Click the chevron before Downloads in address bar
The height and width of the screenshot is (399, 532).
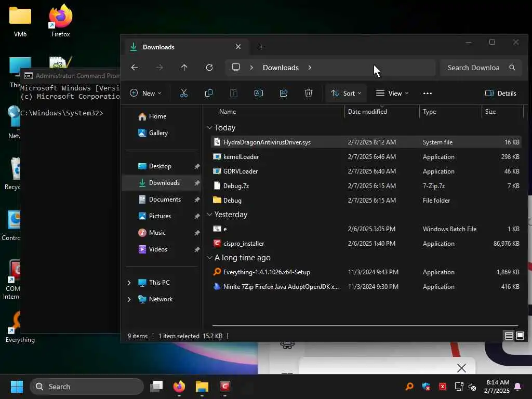pos(251,68)
